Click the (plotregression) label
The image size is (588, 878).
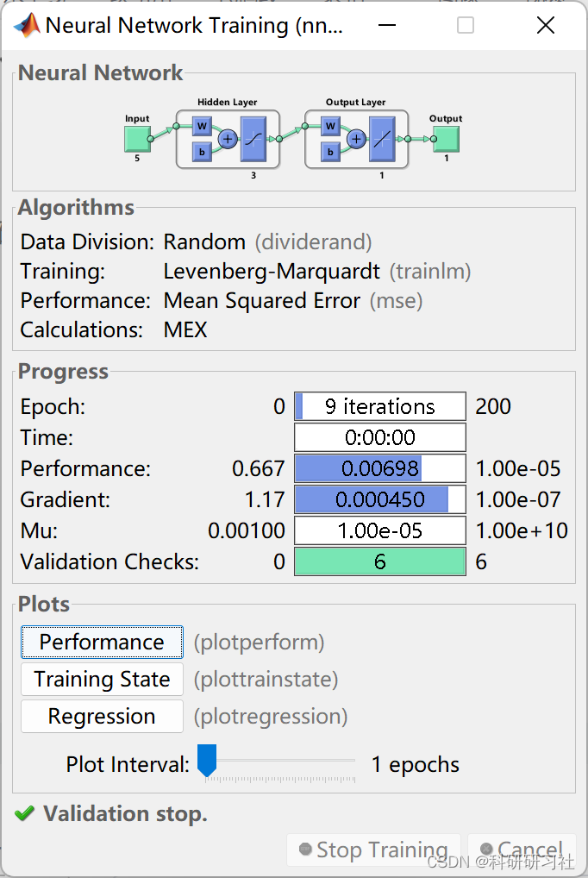pyautogui.click(x=271, y=717)
